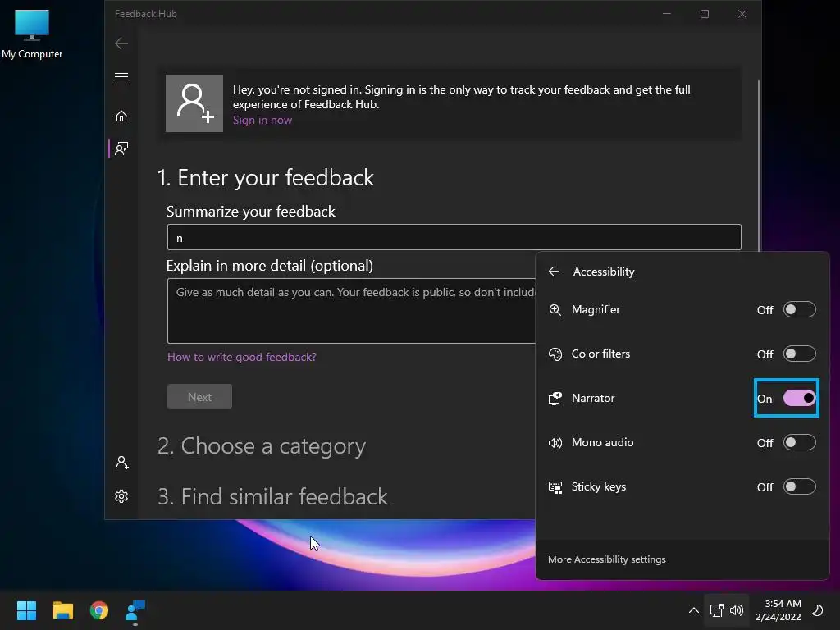Image resolution: width=840 pixels, height=630 pixels.
Task: Enable Color filters toggle
Action: click(799, 354)
